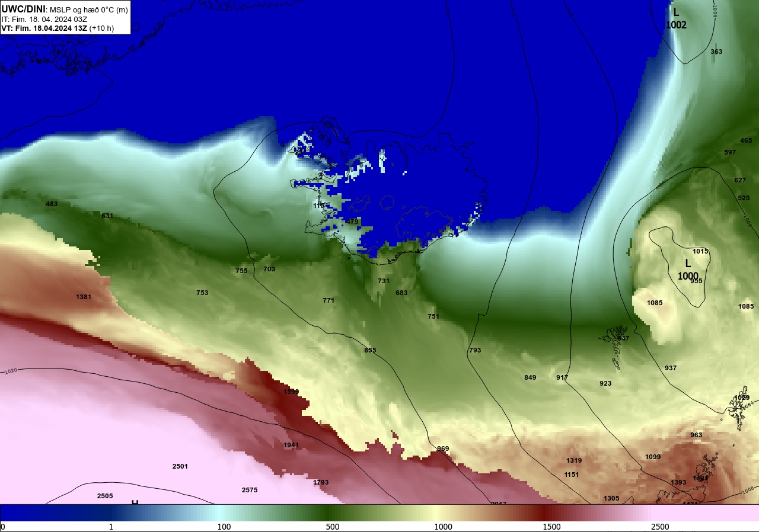Select the map value 963
This screenshot has width=759, height=532.
point(696,435)
